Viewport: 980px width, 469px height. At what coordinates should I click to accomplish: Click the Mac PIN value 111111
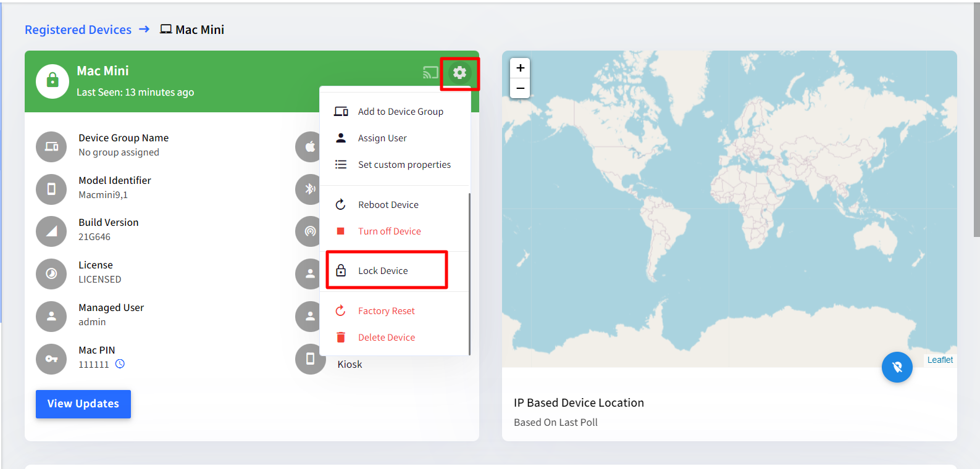(x=93, y=365)
